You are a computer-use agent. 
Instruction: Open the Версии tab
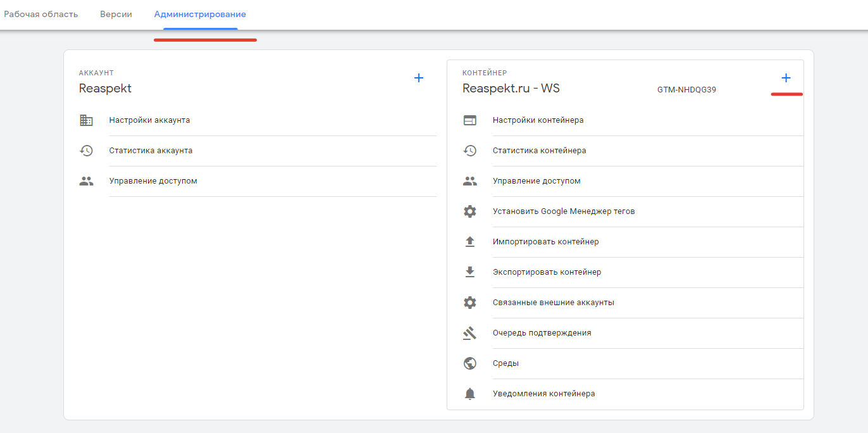click(116, 14)
